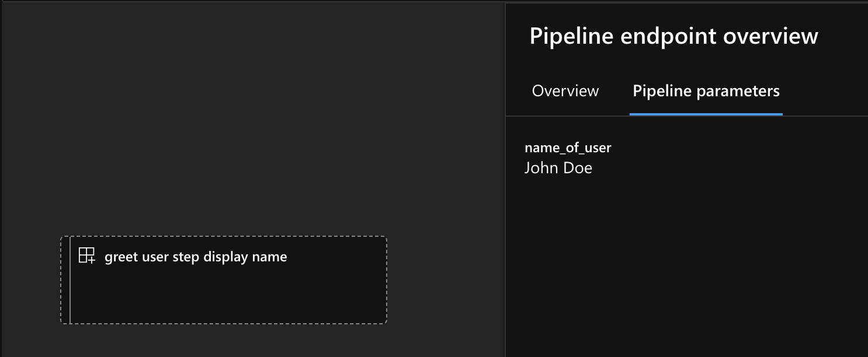The width and height of the screenshot is (868, 357).
Task: Select the vertical bar on the node's left edge
Action: 71,279
